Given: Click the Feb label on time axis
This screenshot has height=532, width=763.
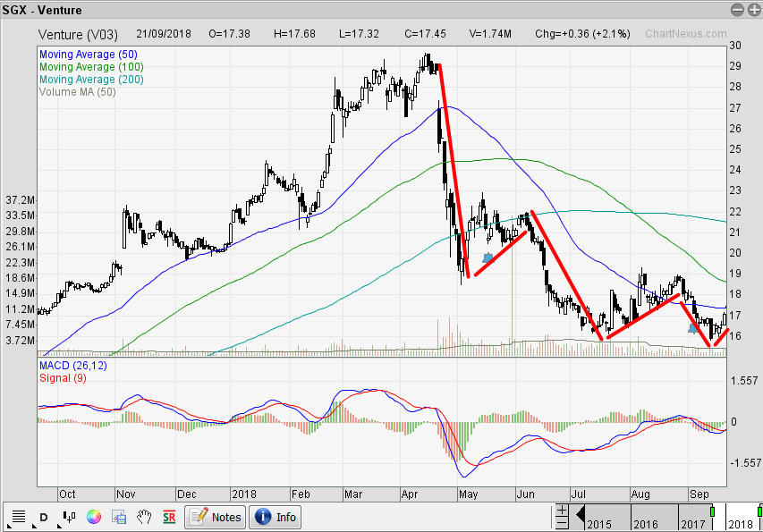Looking at the screenshot, I should (301, 494).
